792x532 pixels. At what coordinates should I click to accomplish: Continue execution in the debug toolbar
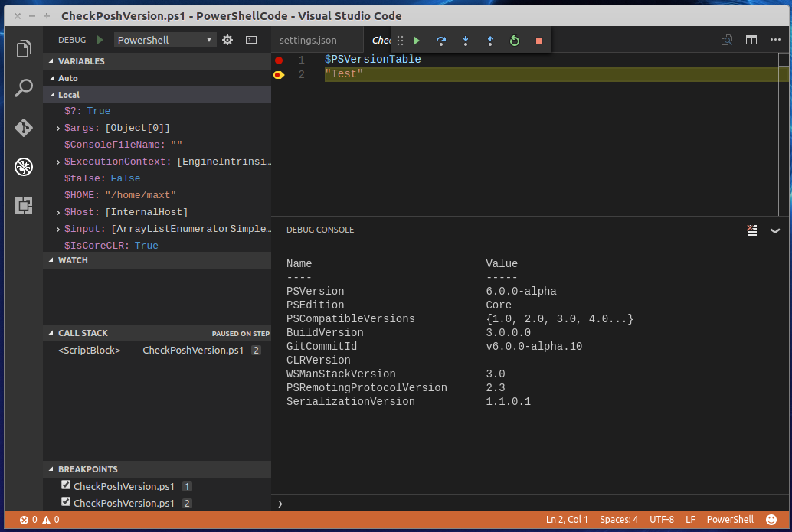point(417,41)
